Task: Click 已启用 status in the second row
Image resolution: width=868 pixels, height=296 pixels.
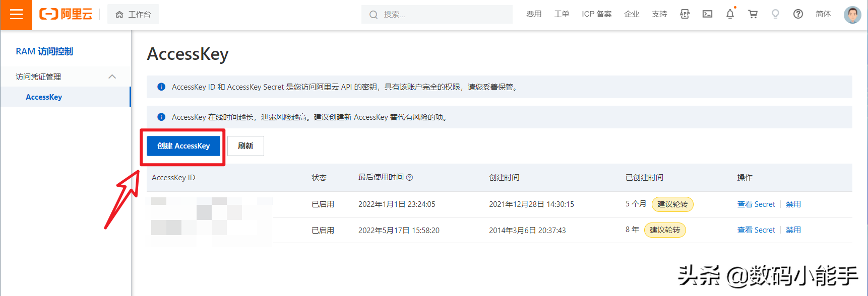Action: pos(323,230)
